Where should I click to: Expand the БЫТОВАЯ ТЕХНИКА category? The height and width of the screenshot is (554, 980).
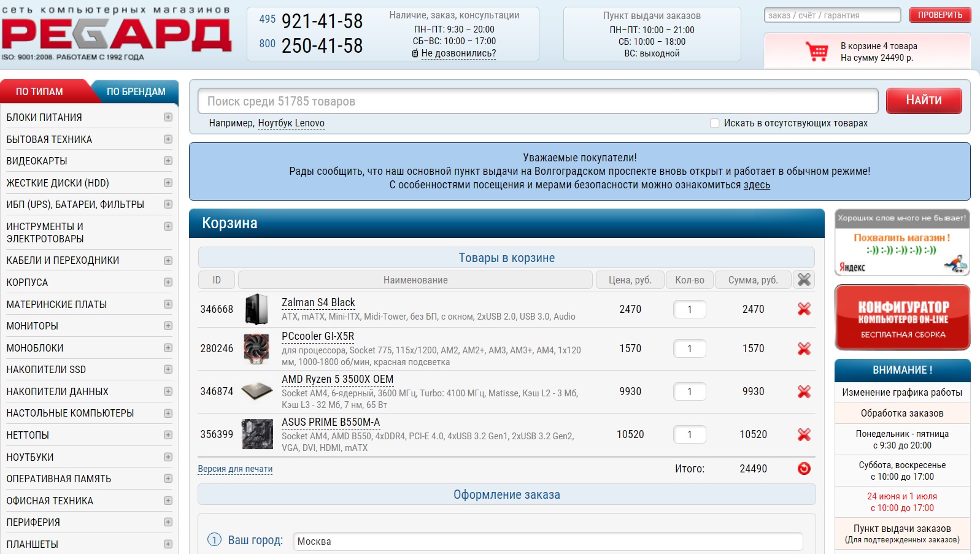pyautogui.click(x=168, y=139)
